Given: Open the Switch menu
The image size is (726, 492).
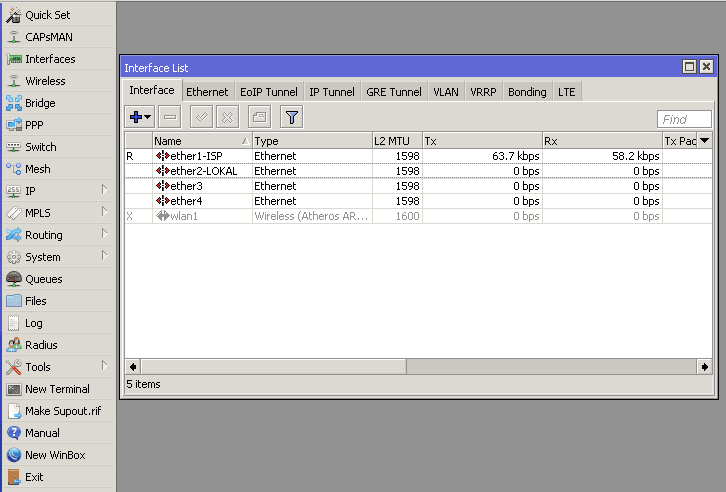Looking at the screenshot, I should pos(59,147).
